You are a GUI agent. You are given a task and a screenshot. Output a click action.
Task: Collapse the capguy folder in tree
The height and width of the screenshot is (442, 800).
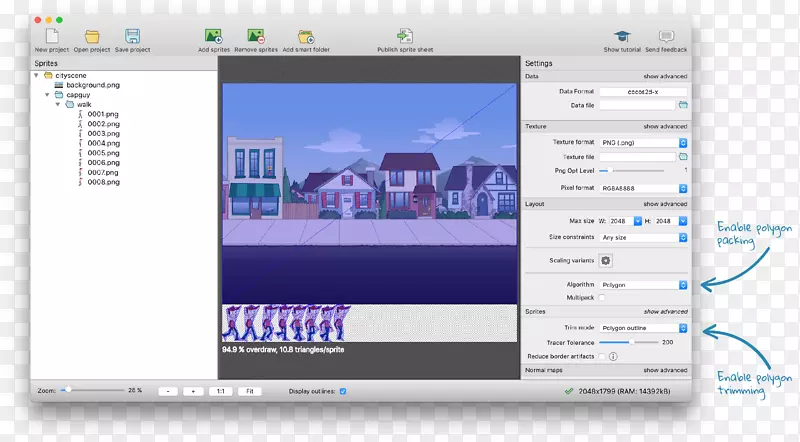46,95
